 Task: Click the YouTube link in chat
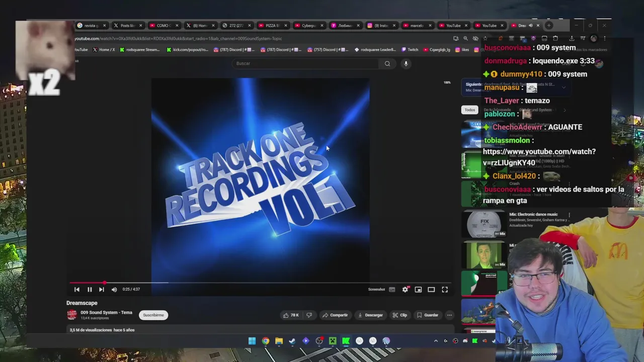coord(539,157)
